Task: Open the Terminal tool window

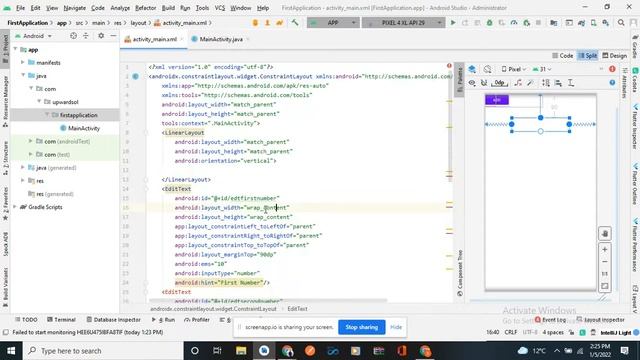Action: pos(61,320)
